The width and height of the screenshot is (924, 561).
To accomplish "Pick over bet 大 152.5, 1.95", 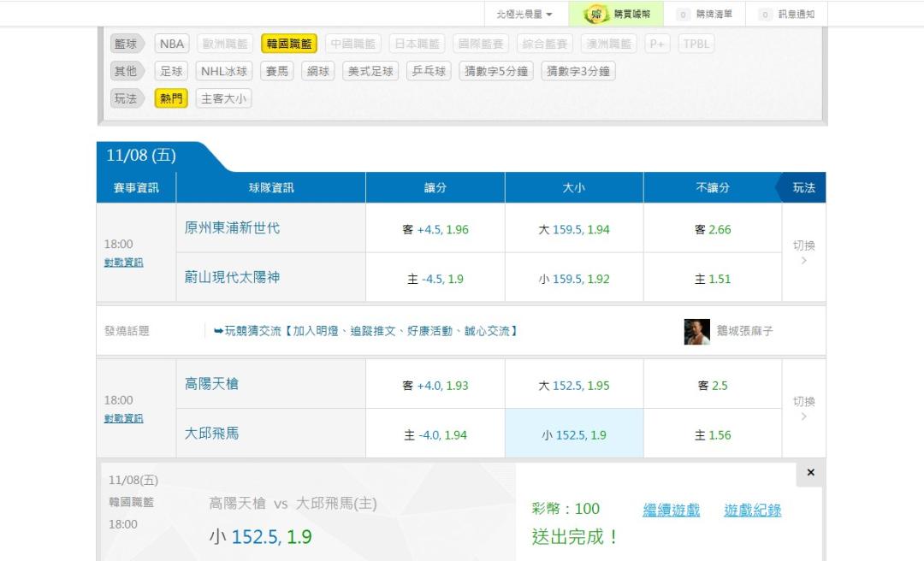I will point(574,386).
